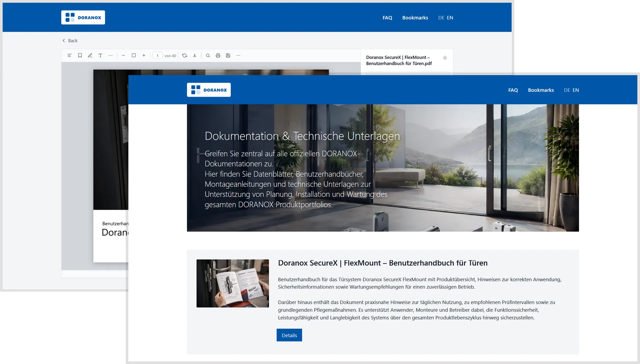Image resolution: width=640 pixels, height=364 pixels.
Task: Click the save disk icon
Action: click(228, 56)
